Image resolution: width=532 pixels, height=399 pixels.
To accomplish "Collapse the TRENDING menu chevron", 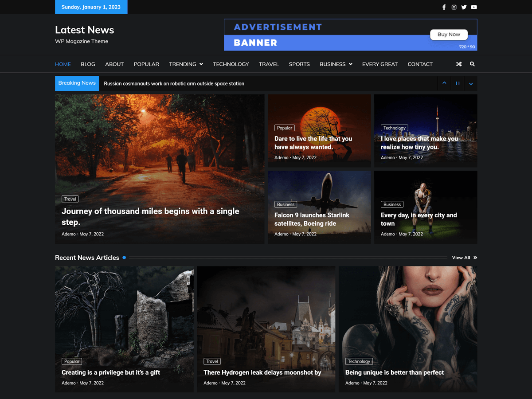I will click(202, 64).
